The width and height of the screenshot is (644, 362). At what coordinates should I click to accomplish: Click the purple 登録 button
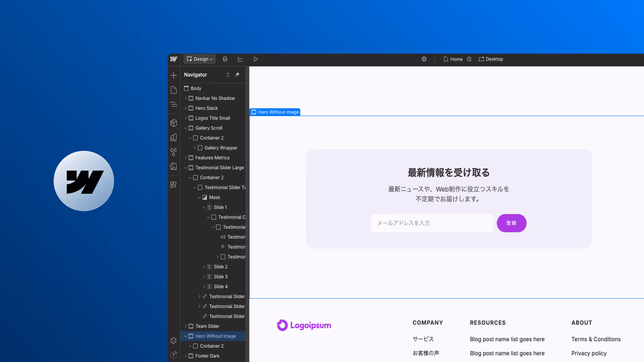tap(511, 223)
